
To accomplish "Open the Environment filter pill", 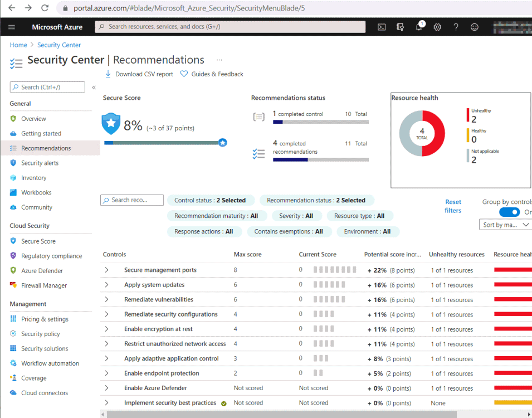I will click(x=368, y=232).
